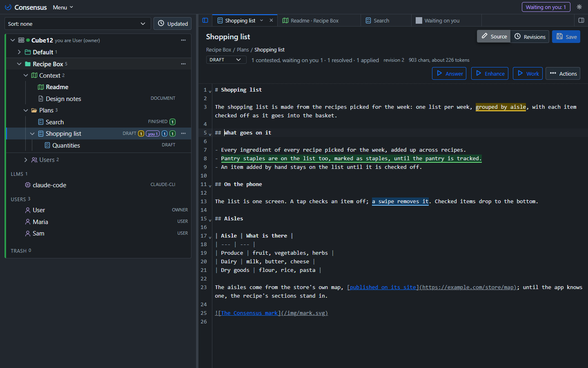Collapse the Context group

pyautogui.click(x=26, y=75)
